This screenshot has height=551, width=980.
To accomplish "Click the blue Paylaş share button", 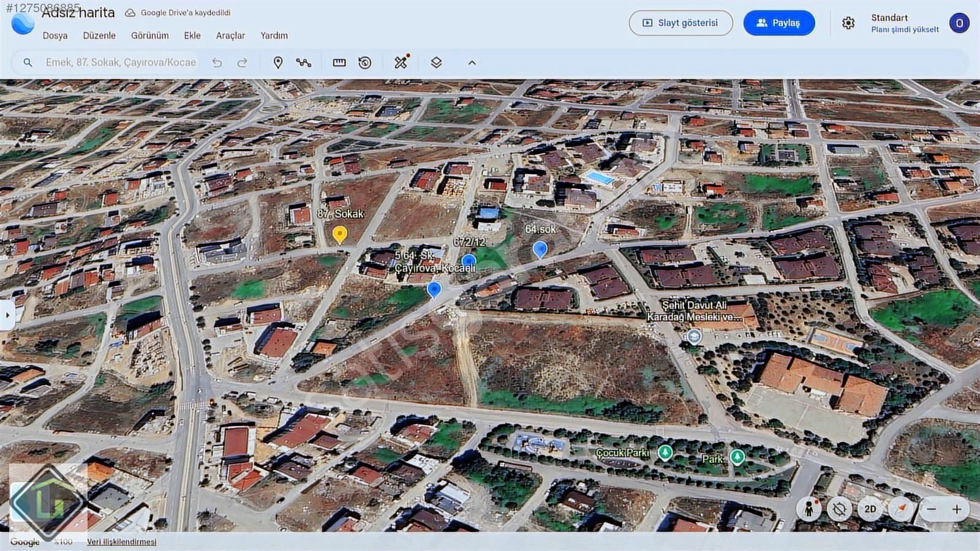I will tap(779, 23).
